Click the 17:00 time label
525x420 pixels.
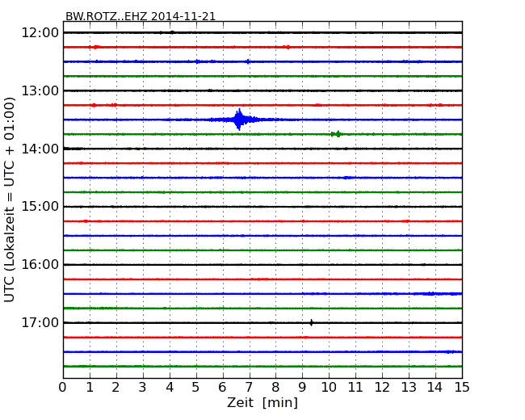40,323
